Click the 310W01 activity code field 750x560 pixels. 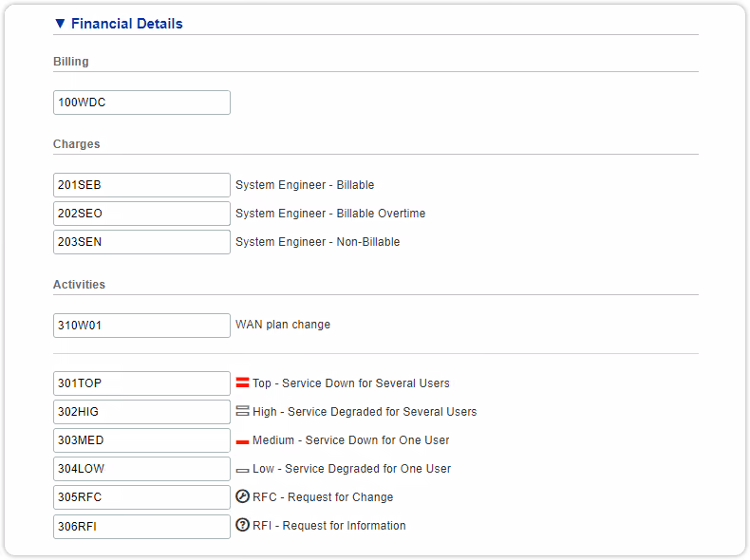[x=141, y=326]
